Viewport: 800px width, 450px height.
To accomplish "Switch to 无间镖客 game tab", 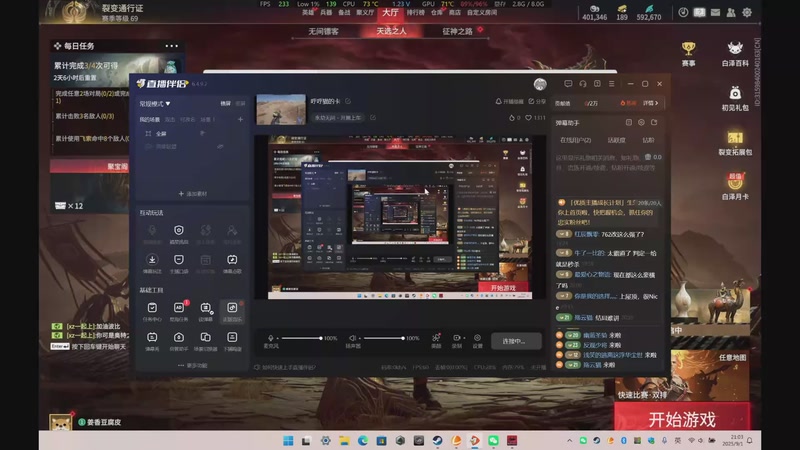I will [x=323, y=31].
